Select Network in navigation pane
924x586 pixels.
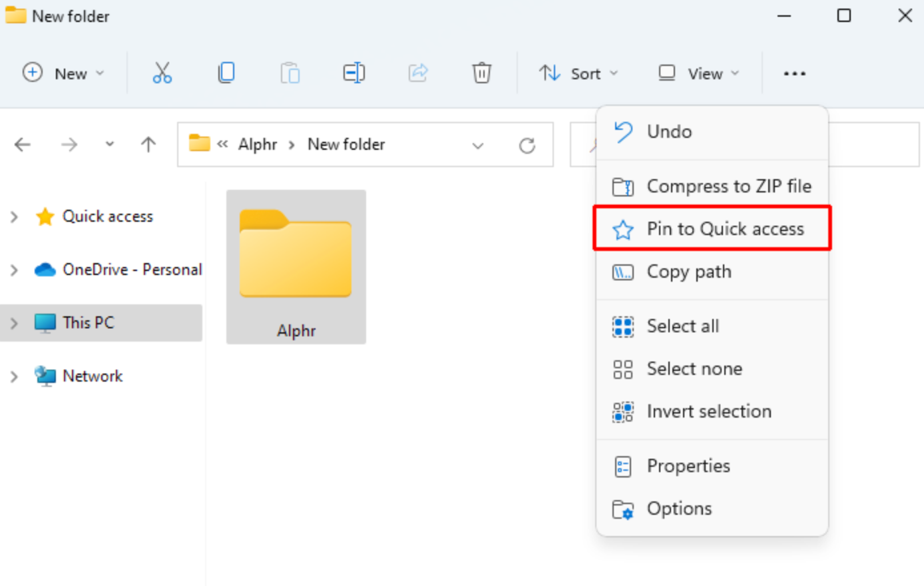[x=93, y=376]
